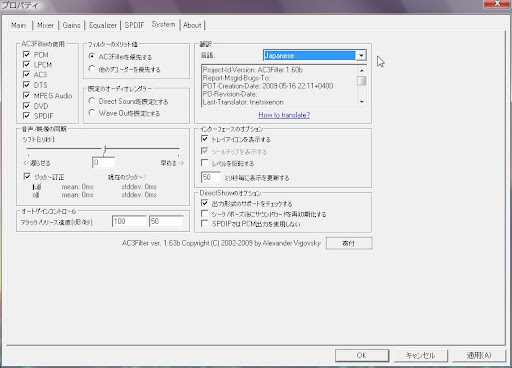Click the POT-Creation-Date line in info box
Screen dimensions: 512x368
[268, 86]
